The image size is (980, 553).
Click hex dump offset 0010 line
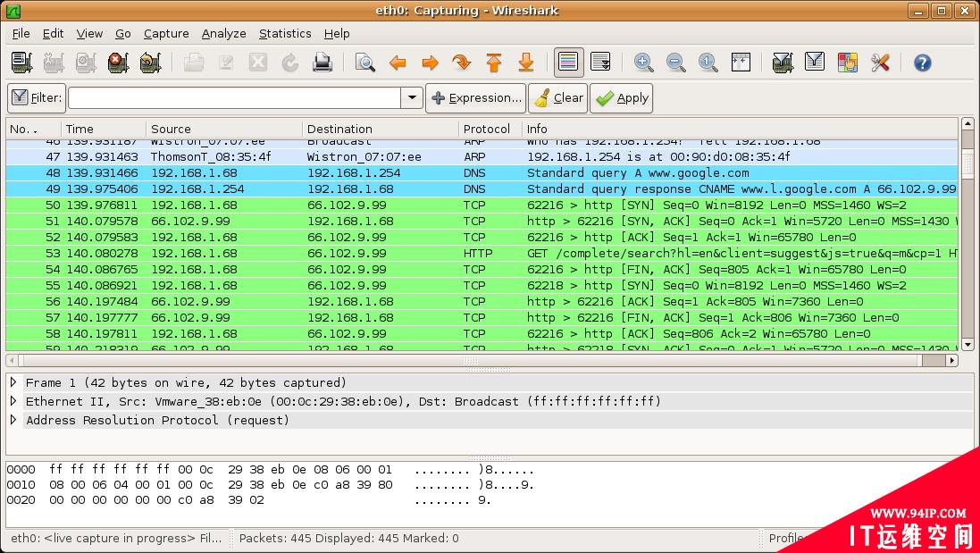(270, 485)
